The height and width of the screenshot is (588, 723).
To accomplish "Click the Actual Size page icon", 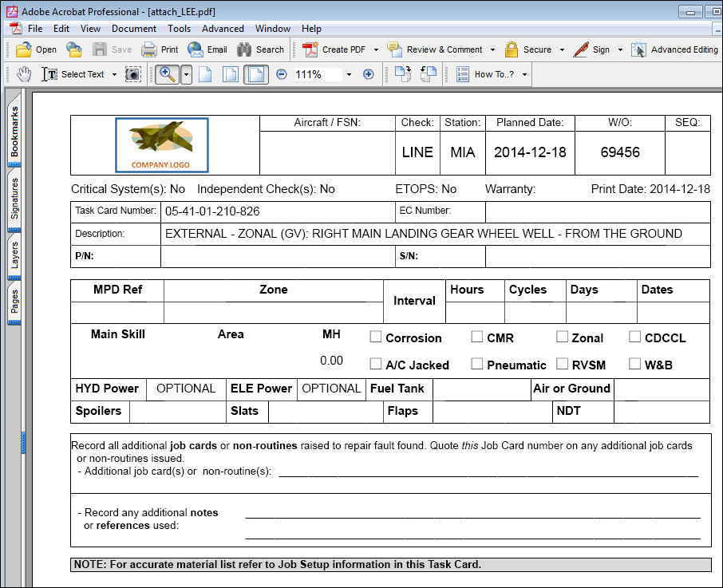I will point(205,74).
